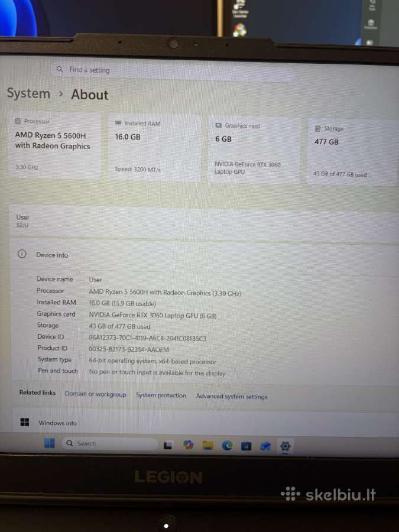Click the Processor chip icon

click(18, 121)
